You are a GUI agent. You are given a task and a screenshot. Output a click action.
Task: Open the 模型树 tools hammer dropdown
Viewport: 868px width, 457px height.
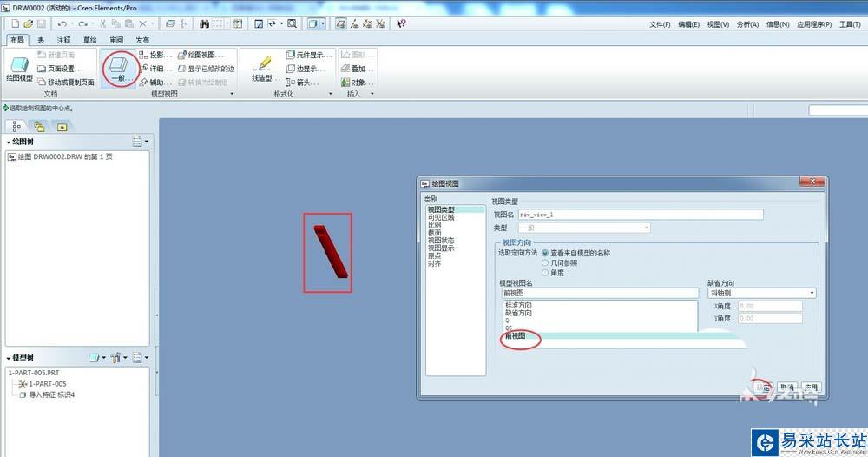tap(119, 358)
